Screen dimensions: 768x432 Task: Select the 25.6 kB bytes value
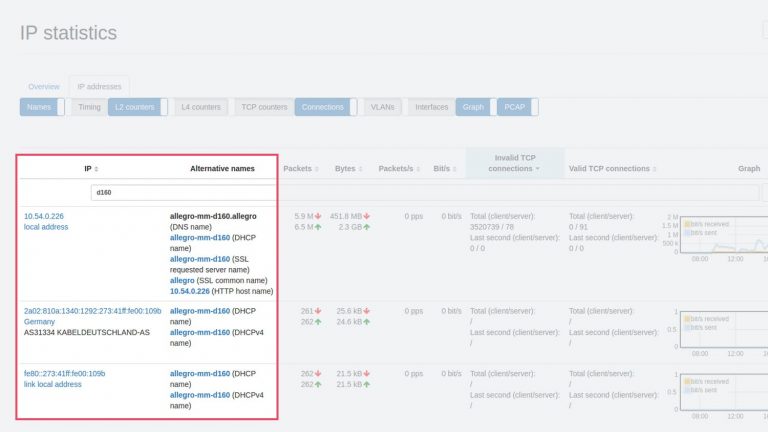(x=349, y=311)
